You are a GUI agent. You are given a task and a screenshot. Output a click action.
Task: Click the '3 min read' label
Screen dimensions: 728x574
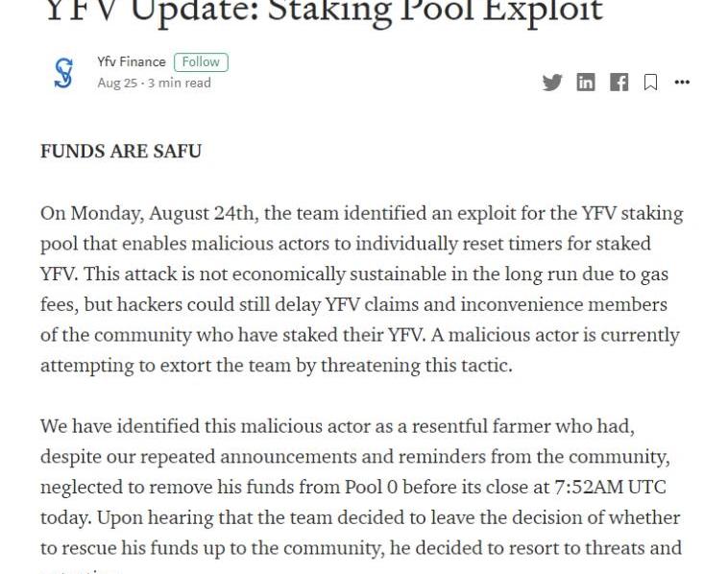click(180, 84)
